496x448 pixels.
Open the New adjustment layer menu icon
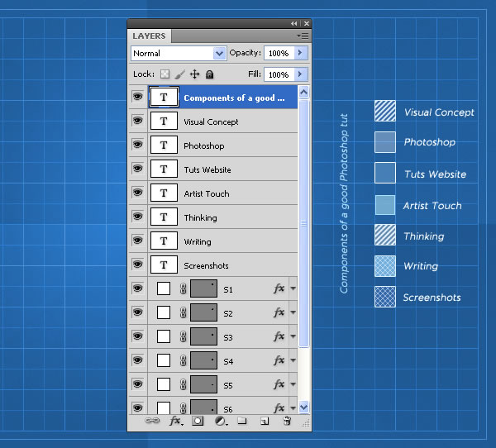click(x=221, y=421)
